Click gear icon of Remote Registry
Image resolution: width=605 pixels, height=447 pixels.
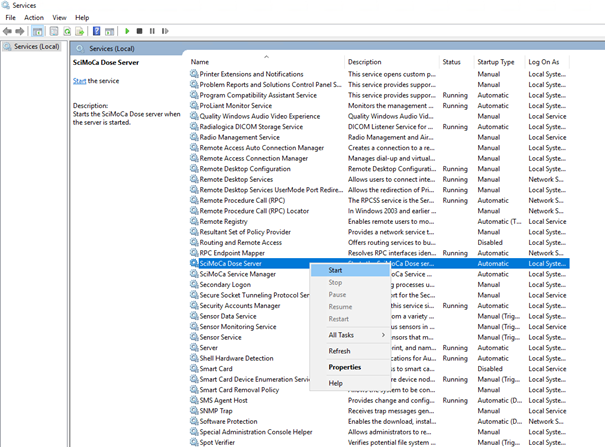click(194, 221)
